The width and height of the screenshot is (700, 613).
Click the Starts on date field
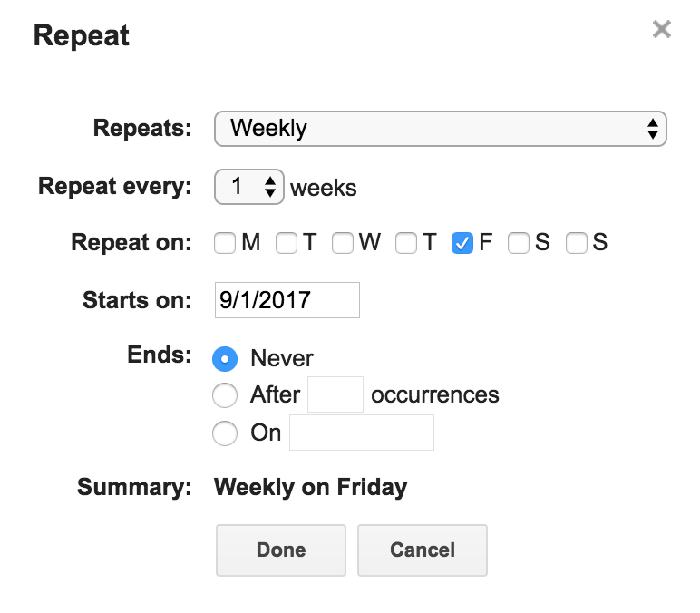[287, 300]
